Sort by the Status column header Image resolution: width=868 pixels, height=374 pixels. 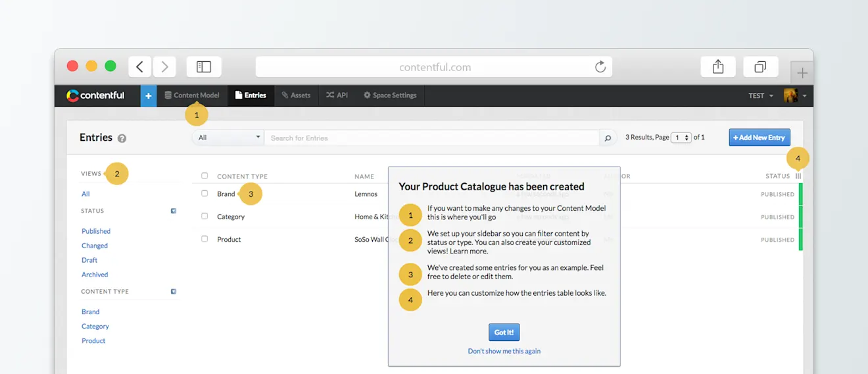[x=778, y=176]
